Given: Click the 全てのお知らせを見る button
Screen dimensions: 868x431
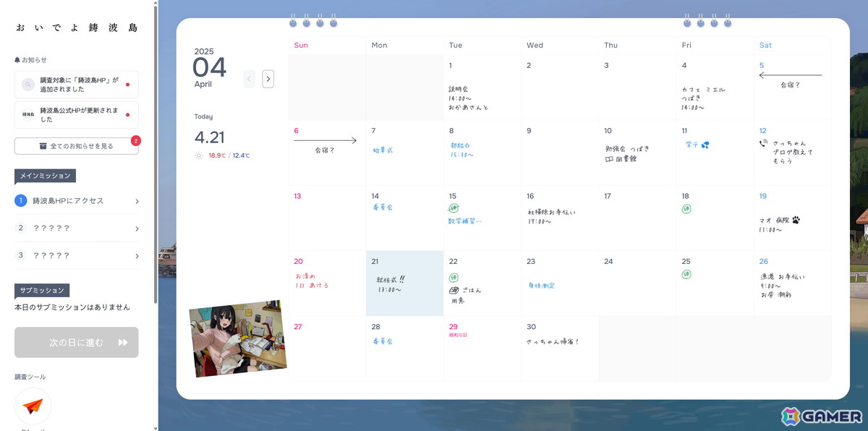Looking at the screenshot, I should coord(76,145).
